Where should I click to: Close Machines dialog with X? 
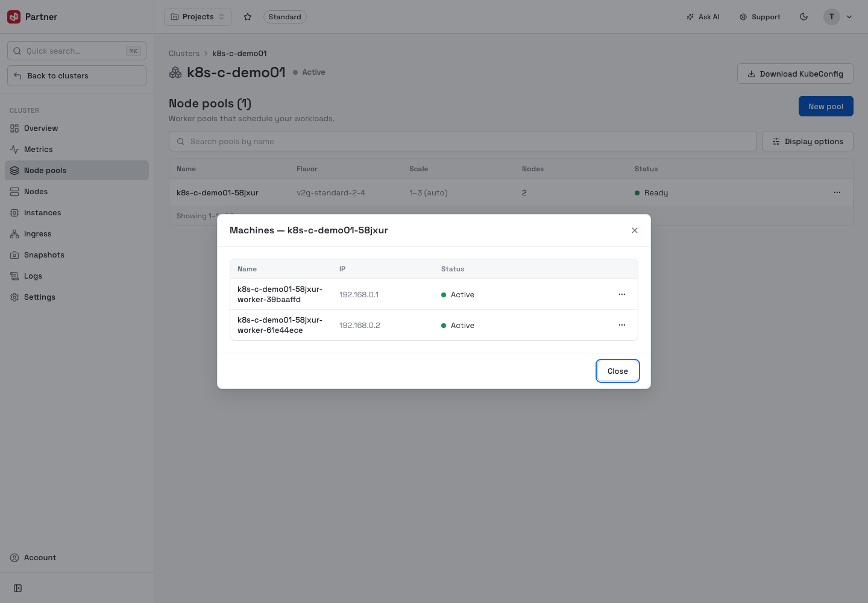(635, 230)
